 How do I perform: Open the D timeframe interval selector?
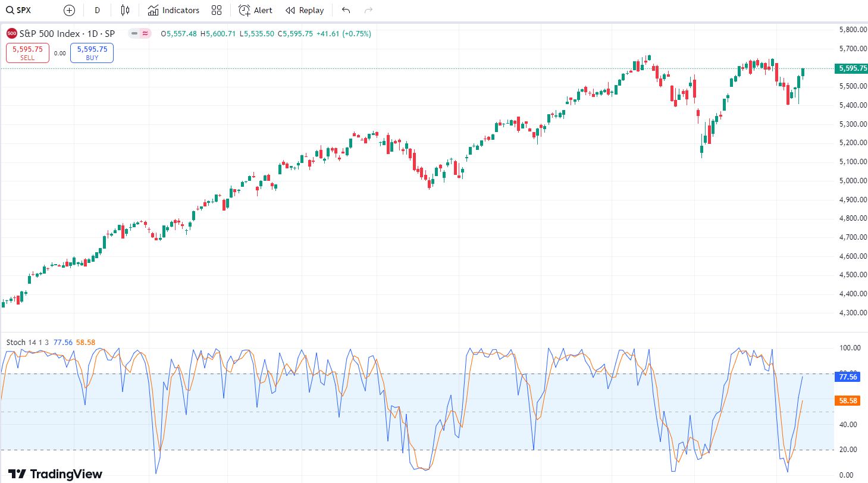98,10
